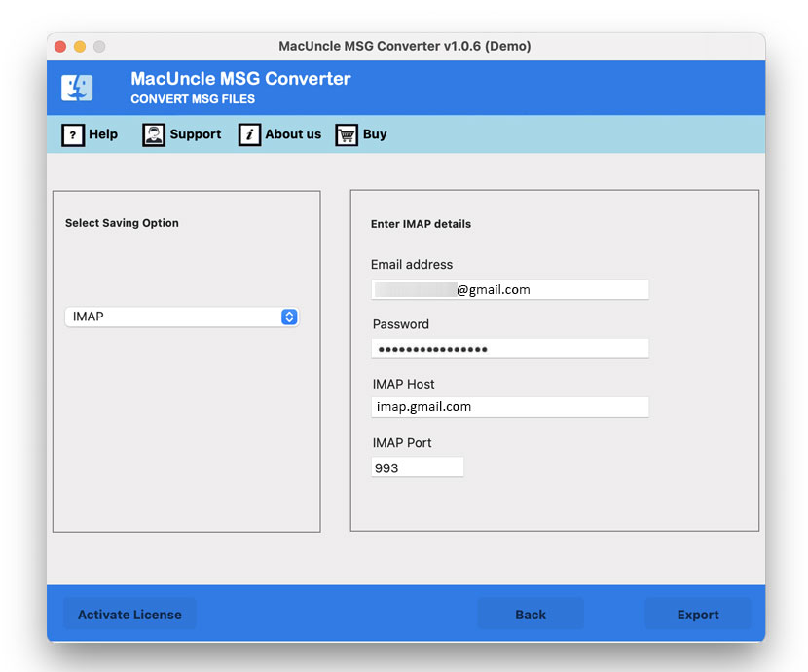Click the window title bar text
Viewport: 808px width, 672px height.
(x=404, y=46)
